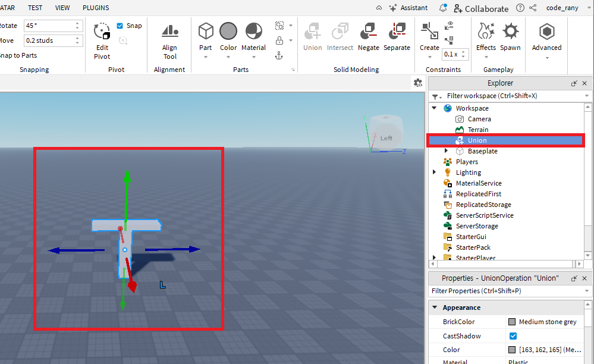Select Terrain in the Explorer
Viewport: 594px width, 364px height.
[x=478, y=130]
